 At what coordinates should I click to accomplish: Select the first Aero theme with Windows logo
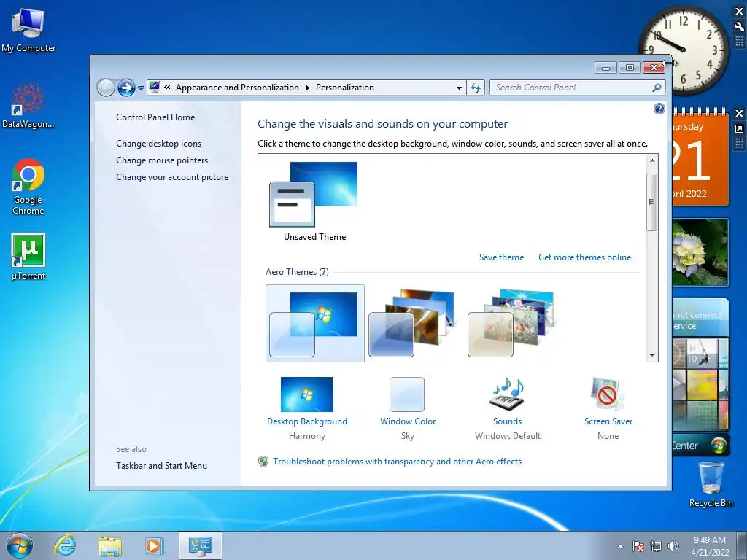tap(315, 323)
